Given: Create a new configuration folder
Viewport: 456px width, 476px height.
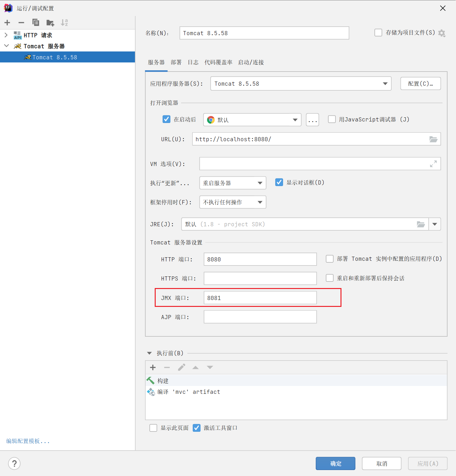Looking at the screenshot, I should point(50,23).
